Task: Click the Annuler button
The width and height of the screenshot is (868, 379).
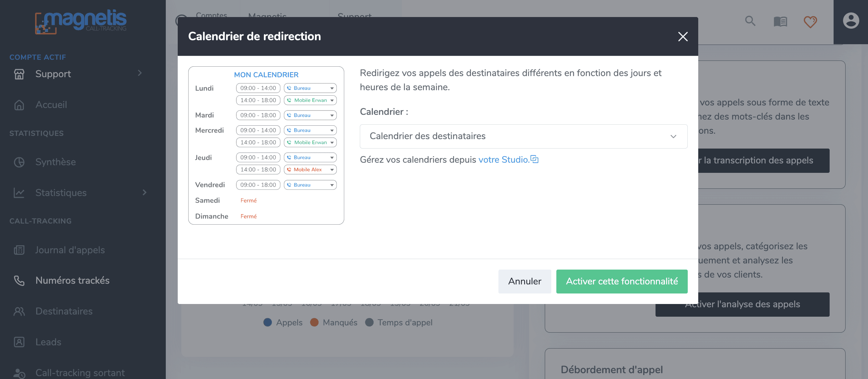Action: click(524, 282)
